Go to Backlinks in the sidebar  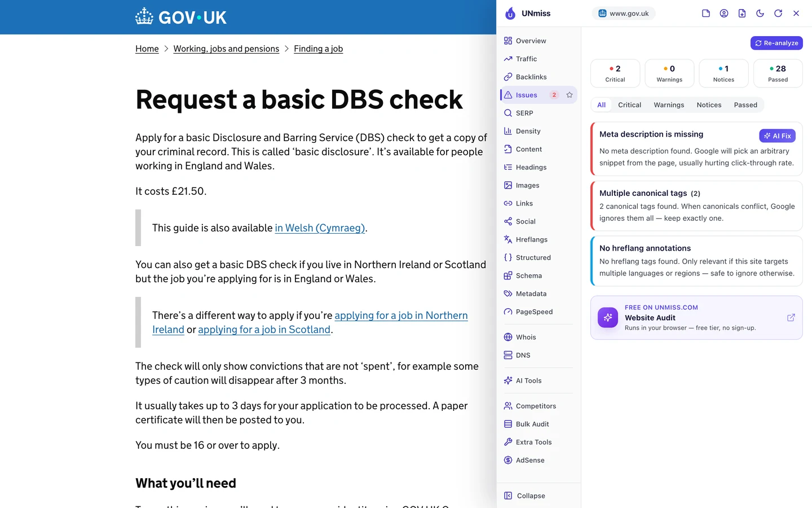pyautogui.click(x=539, y=77)
